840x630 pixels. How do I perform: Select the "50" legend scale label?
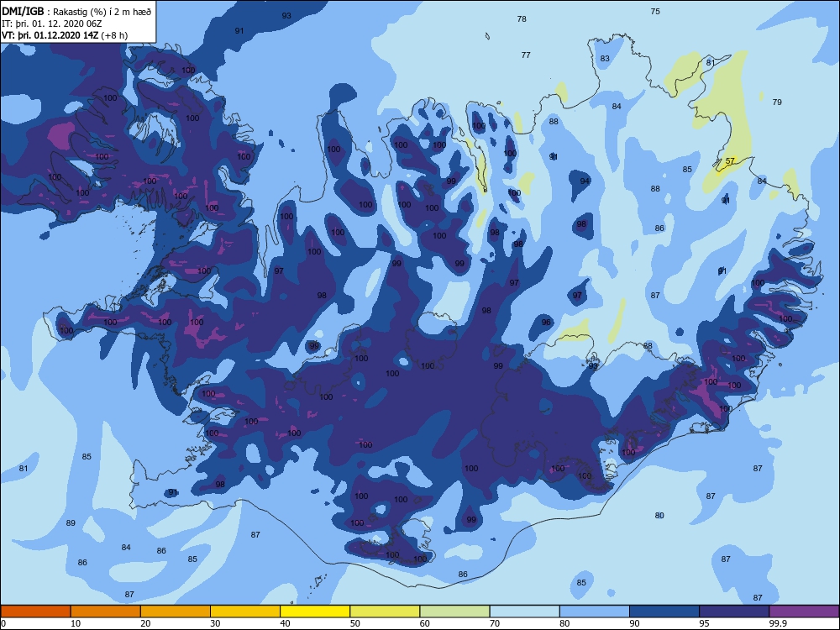click(x=354, y=623)
